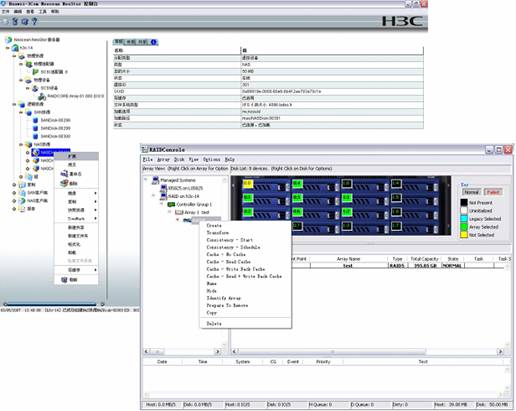Image resolution: width=516 pixels, height=411 pixels.
Task: Collapse the h3c-14 server node
Action: (7, 48)
